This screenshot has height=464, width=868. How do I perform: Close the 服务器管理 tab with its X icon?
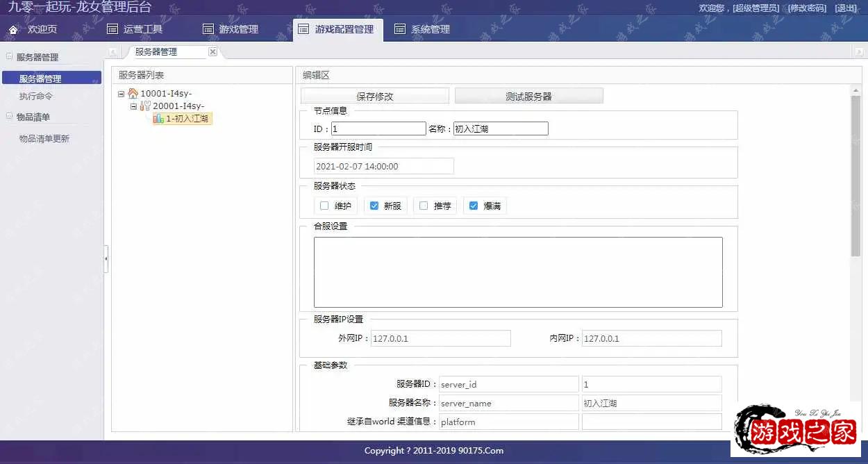point(212,52)
